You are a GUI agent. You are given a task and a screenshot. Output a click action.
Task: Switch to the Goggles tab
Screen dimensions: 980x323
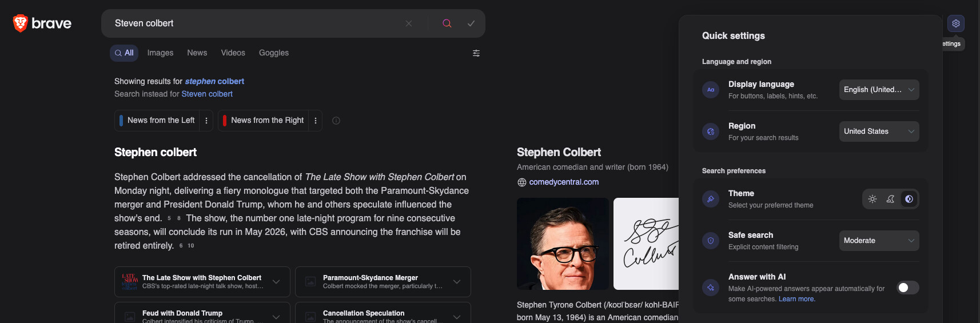[x=274, y=53]
